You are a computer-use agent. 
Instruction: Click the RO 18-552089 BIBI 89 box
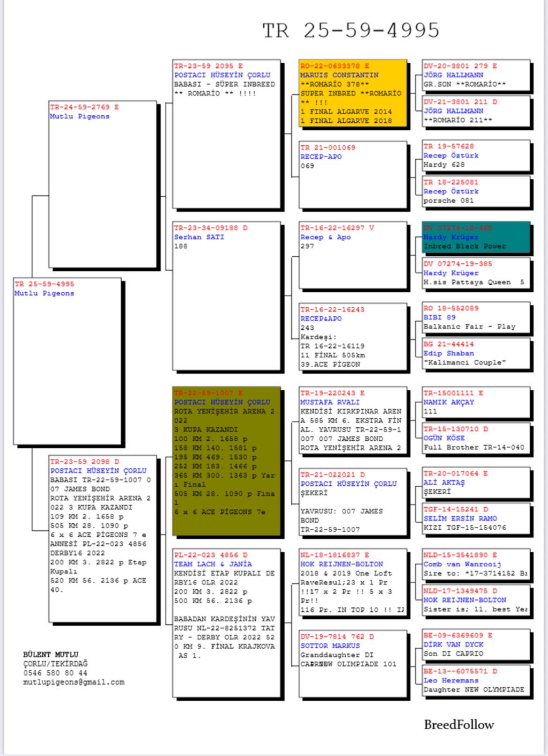(476, 318)
